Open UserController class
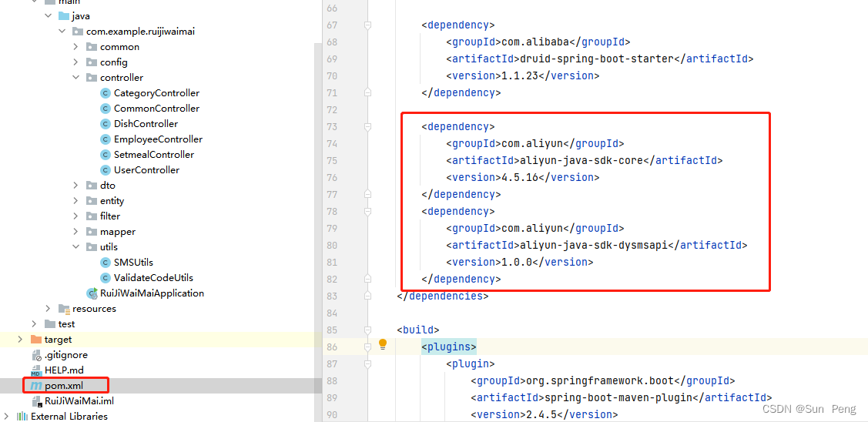Screen dimensions: 868x422 pyautogui.click(x=146, y=170)
